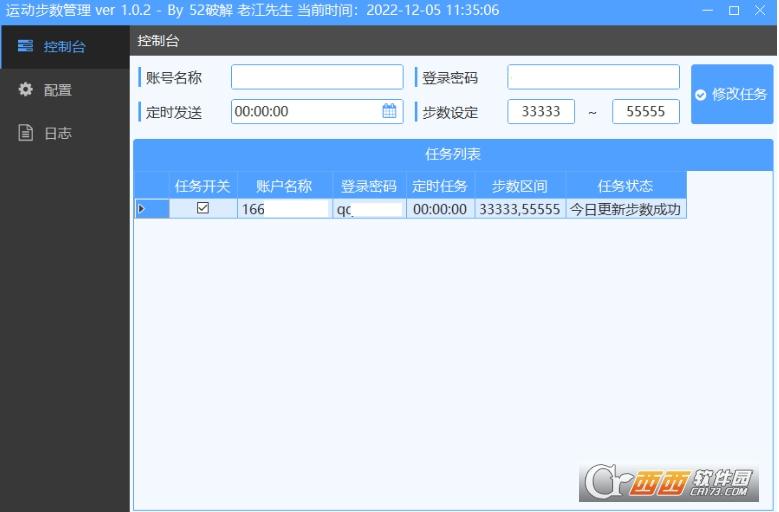Click the 控制台 console icon

25,46
